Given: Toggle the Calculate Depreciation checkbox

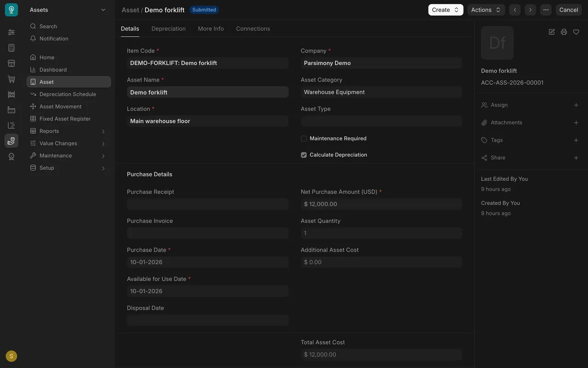Looking at the screenshot, I should click(304, 155).
